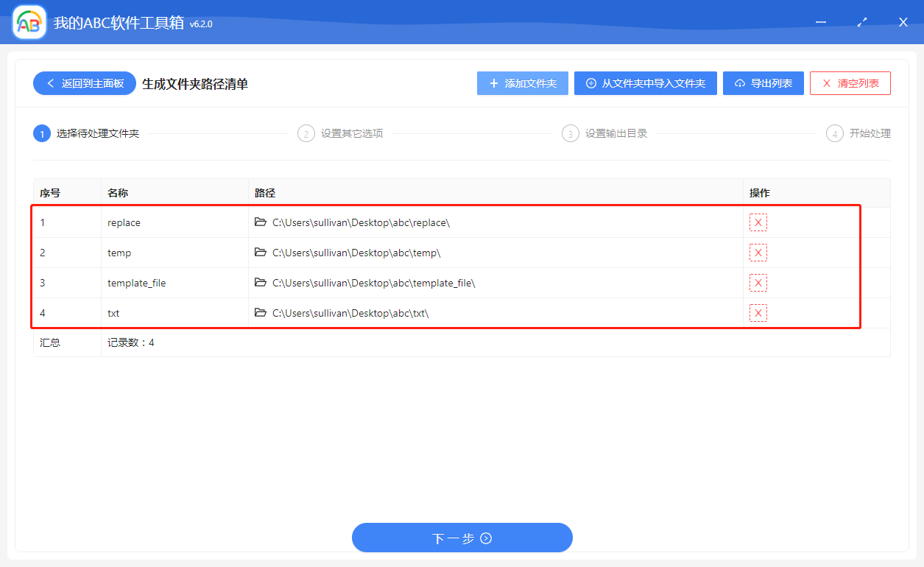924x567 pixels.
Task: Delete the txt row via its X icon
Action: pyautogui.click(x=758, y=312)
